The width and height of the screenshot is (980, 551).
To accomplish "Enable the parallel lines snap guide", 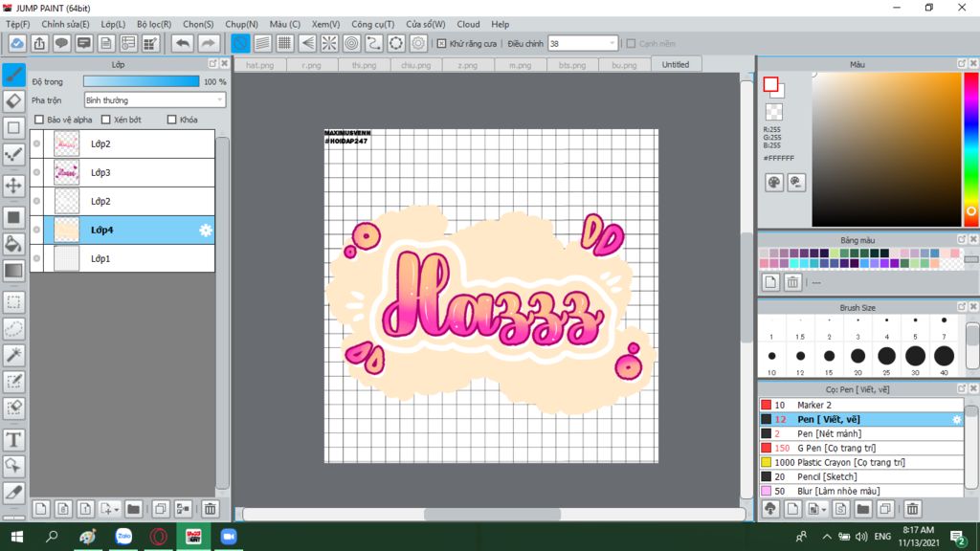I will click(x=262, y=43).
